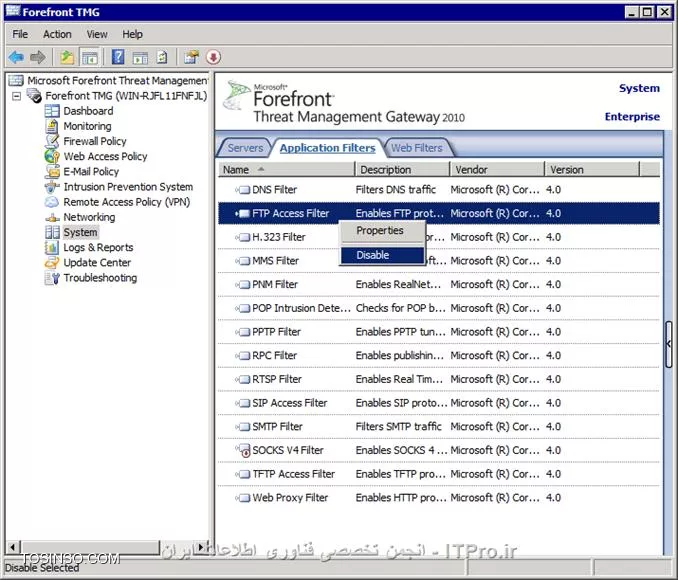Choose Properties from the context menu
The image size is (678, 580).
(x=383, y=231)
